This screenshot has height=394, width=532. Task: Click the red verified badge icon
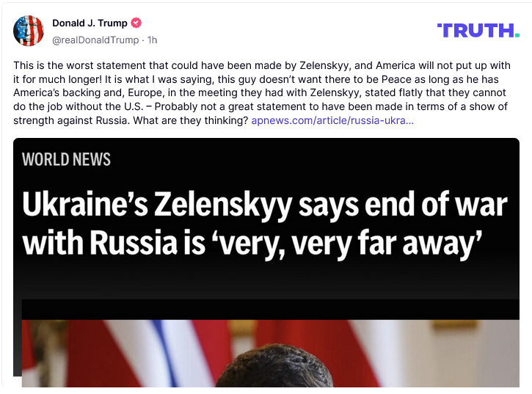[136, 23]
